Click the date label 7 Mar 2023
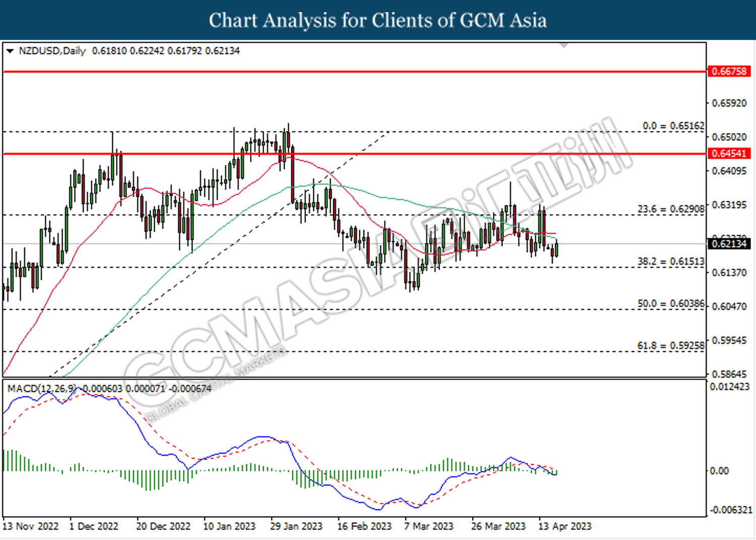This screenshot has height=540, width=756. point(429,526)
